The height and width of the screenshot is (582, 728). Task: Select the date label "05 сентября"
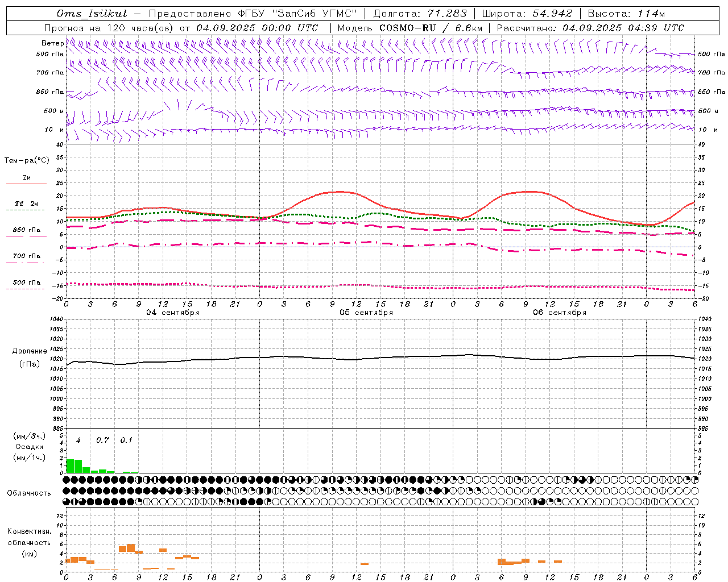366,313
